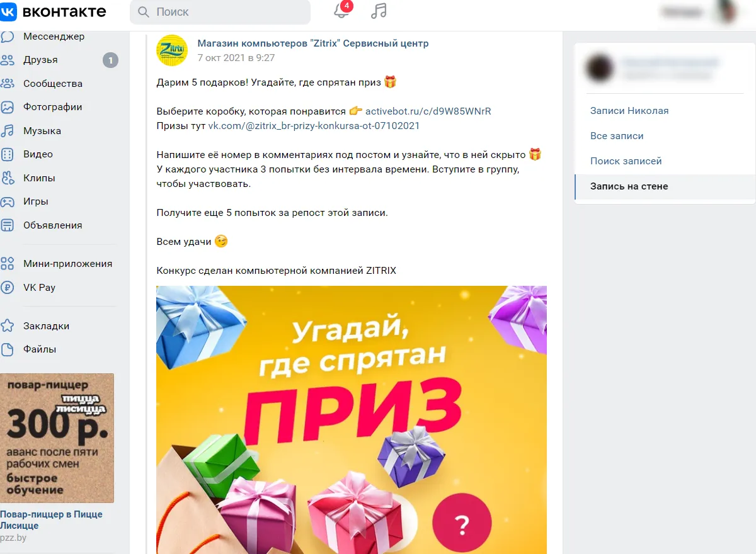Click the Zitrix group avatar

click(172, 50)
